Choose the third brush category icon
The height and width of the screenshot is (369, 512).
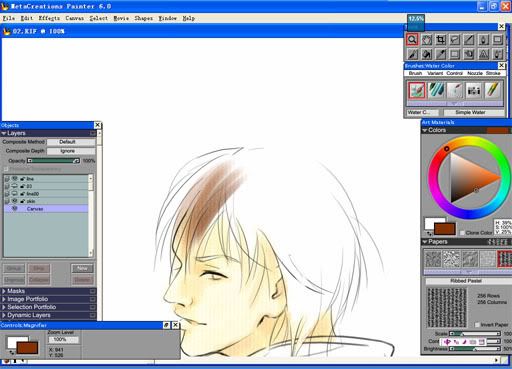click(x=455, y=90)
